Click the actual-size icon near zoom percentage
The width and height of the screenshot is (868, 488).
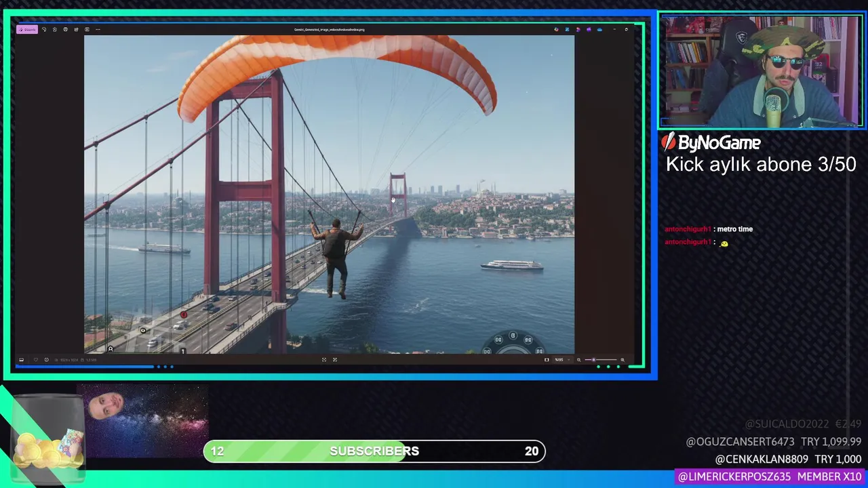[547, 360]
